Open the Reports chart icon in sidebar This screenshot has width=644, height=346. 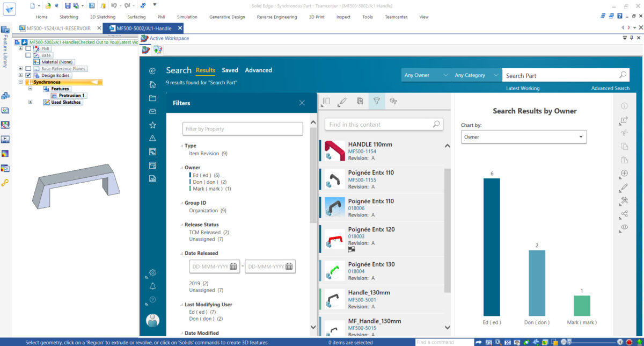click(x=152, y=178)
